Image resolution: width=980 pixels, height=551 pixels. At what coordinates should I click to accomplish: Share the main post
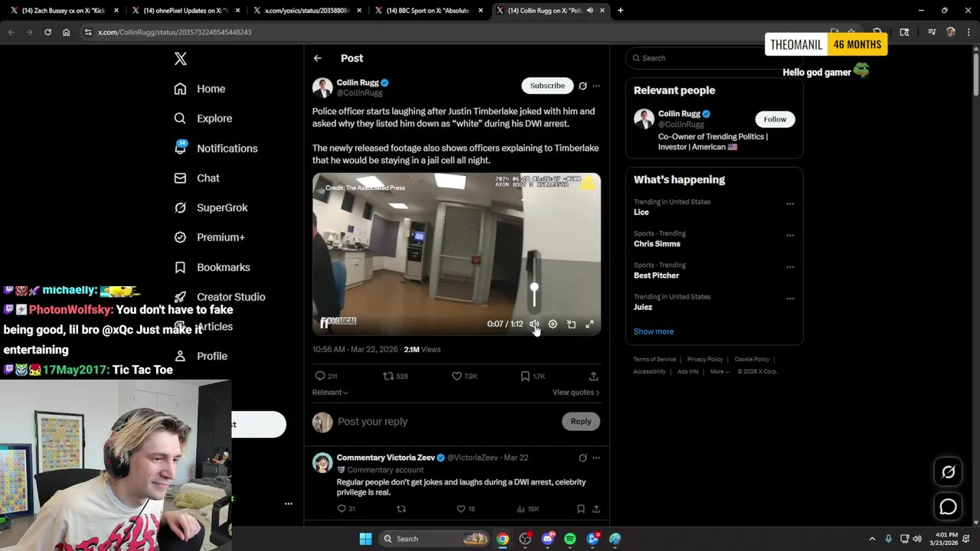point(593,376)
